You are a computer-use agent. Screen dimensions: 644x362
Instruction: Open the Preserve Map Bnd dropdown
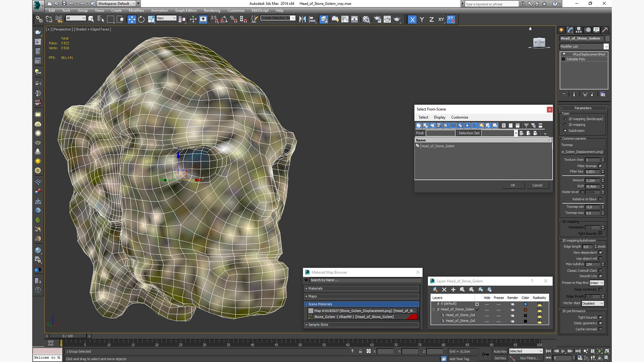point(597,283)
